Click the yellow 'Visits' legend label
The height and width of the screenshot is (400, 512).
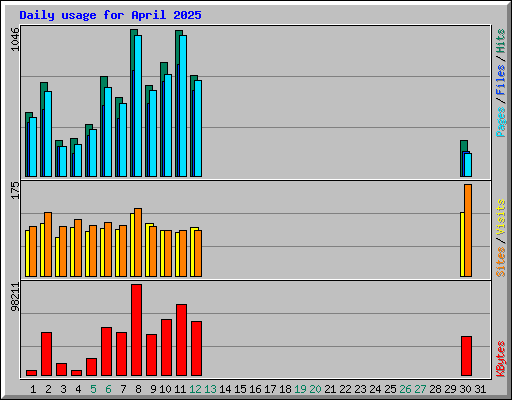[501, 218]
